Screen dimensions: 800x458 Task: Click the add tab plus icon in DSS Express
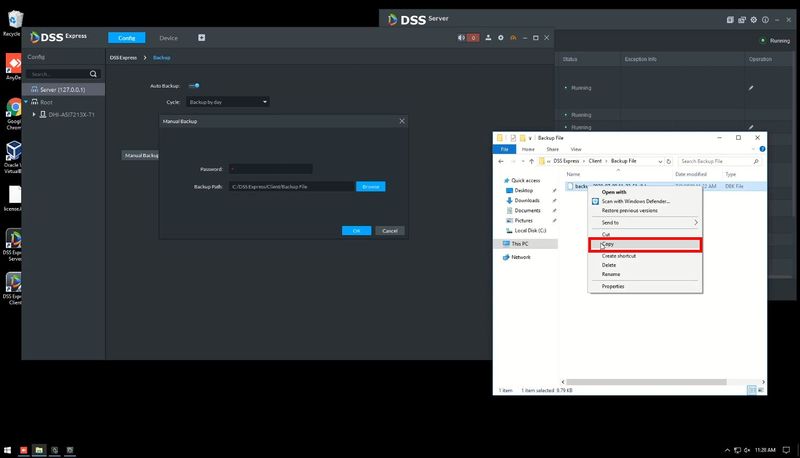pos(202,38)
